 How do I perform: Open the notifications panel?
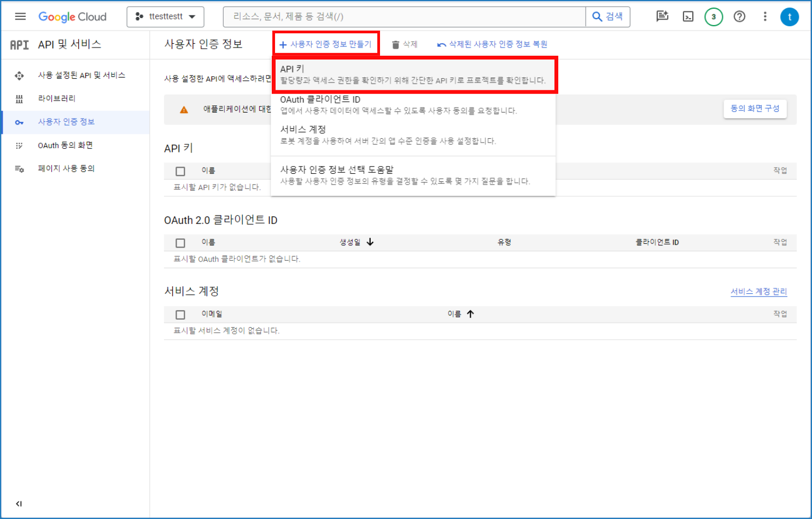(662, 16)
